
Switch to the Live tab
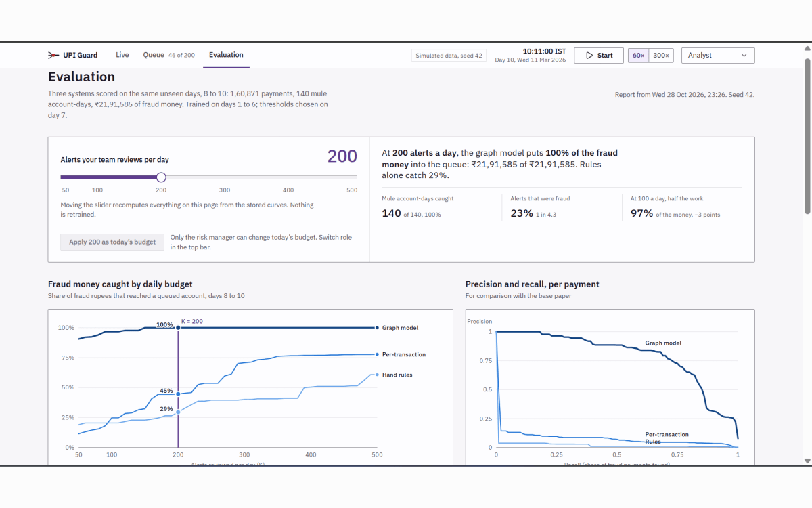[x=122, y=55]
